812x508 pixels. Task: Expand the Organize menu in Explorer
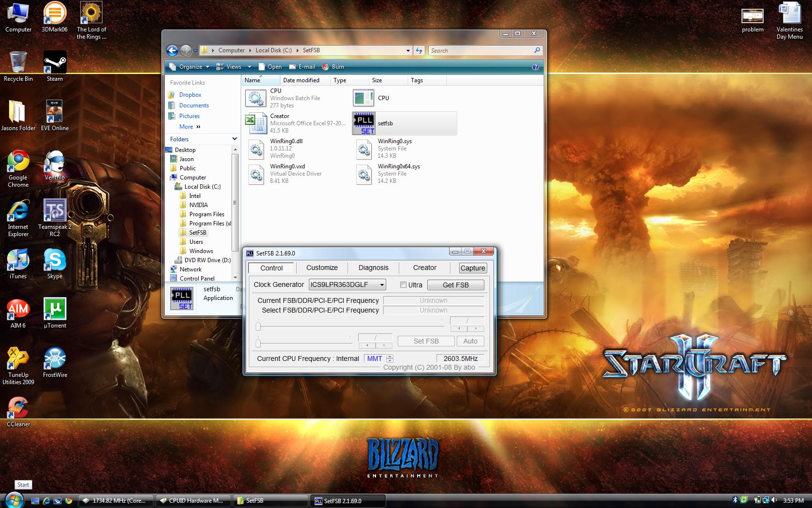(x=189, y=67)
